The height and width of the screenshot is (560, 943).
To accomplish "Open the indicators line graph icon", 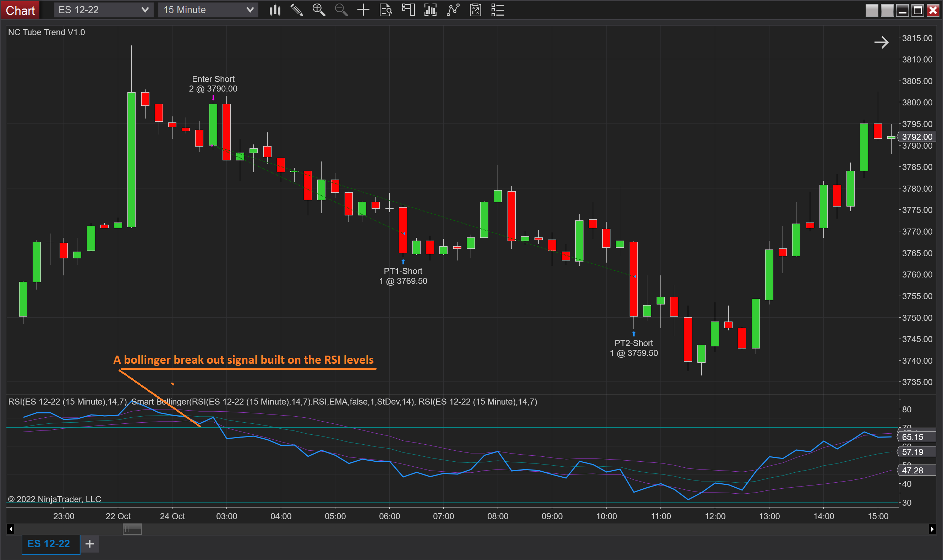I will pyautogui.click(x=453, y=10).
